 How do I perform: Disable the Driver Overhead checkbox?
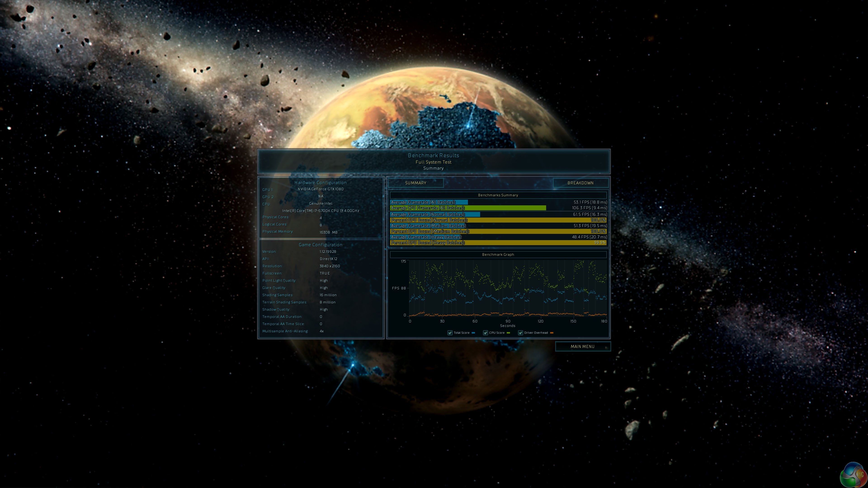tap(520, 333)
